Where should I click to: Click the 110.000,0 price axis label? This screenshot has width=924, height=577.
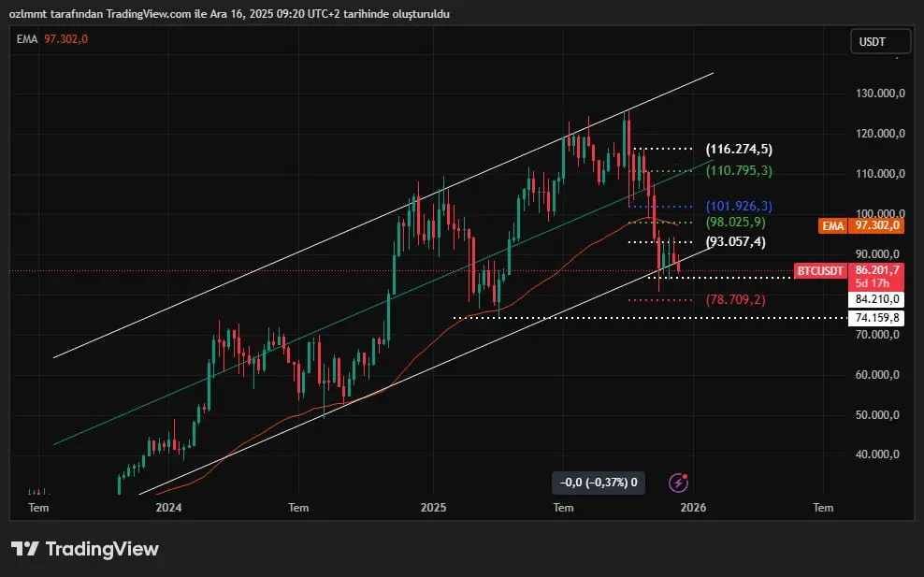[x=880, y=174]
